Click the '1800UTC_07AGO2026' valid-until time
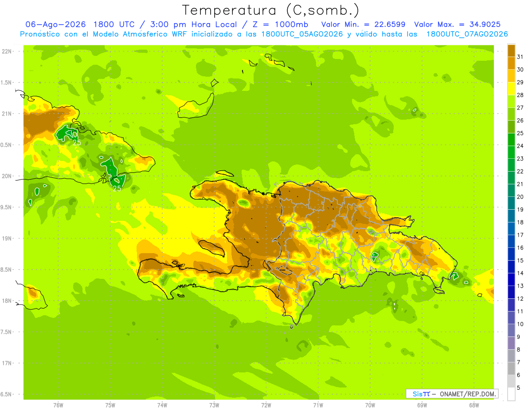 [x=467, y=34]
